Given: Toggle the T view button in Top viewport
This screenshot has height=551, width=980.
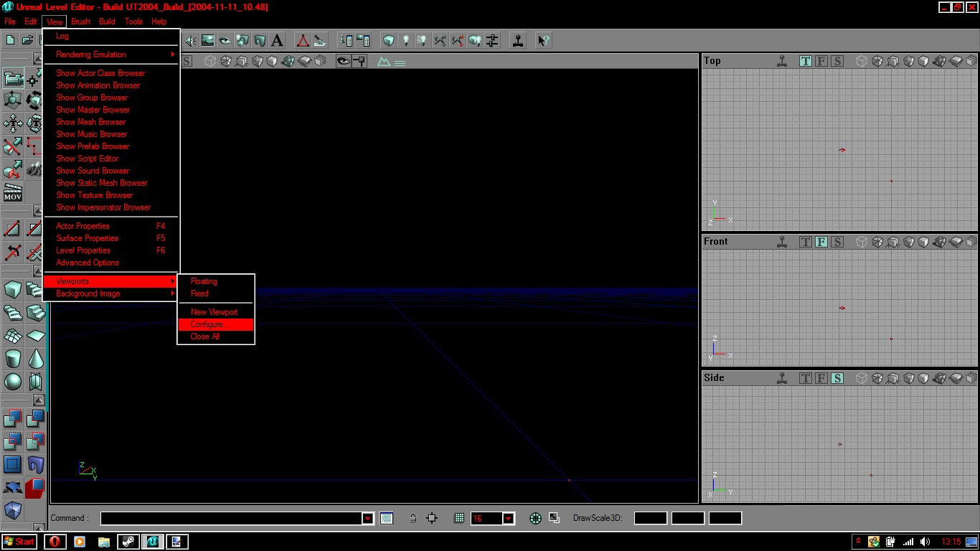Looking at the screenshot, I should (x=806, y=62).
